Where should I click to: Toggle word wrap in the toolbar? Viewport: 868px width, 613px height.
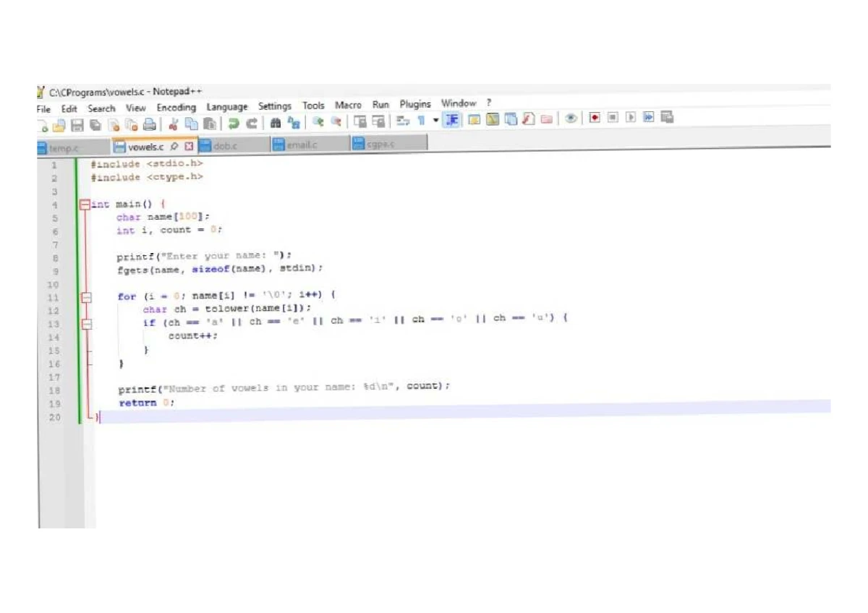tap(402, 121)
